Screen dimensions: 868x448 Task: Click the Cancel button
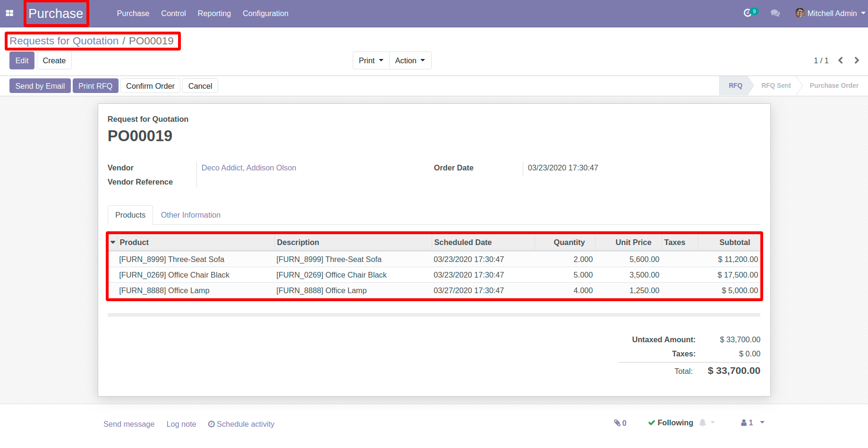click(200, 86)
